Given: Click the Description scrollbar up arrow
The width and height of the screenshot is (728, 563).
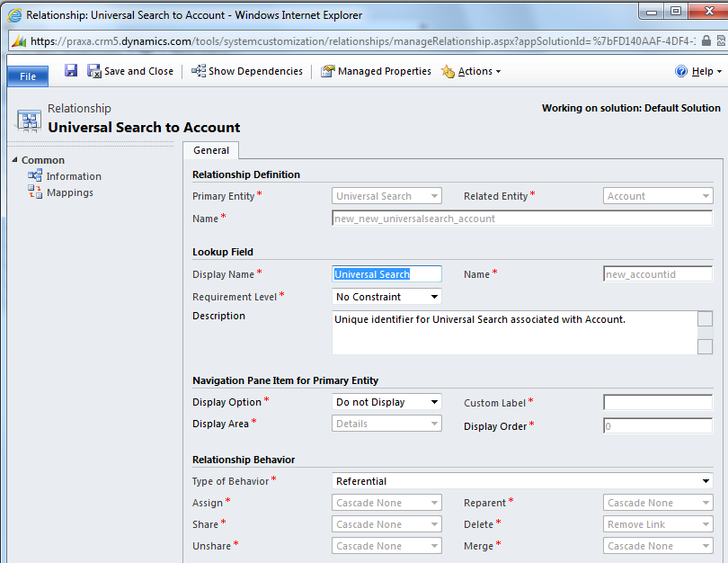Looking at the screenshot, I should tap(705, 318).
